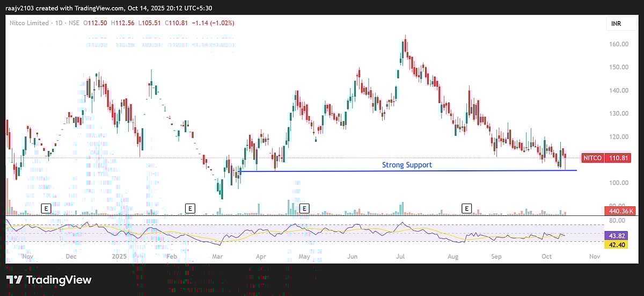Open the earnings marker near May
Viewport: 644px width, 296px height.
(x=305, y=208)
